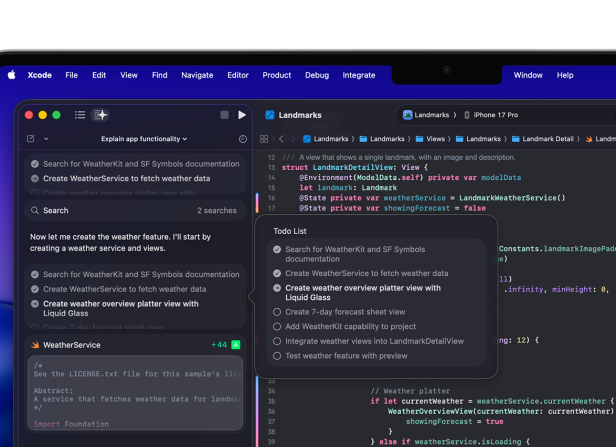Click the Search row magnifier icon
The image size is (616, 447).
[x=35, y=211]
